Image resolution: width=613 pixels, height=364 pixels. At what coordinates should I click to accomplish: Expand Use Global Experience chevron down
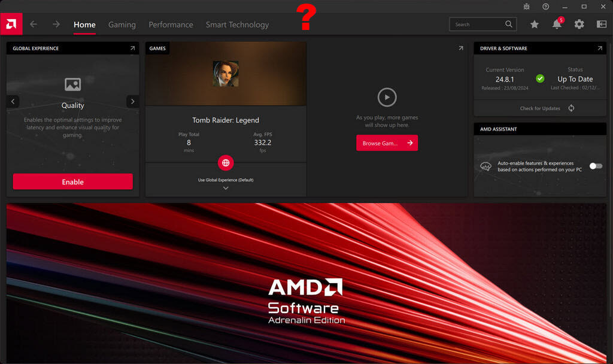pyautogui.click(x=226, y=188)
